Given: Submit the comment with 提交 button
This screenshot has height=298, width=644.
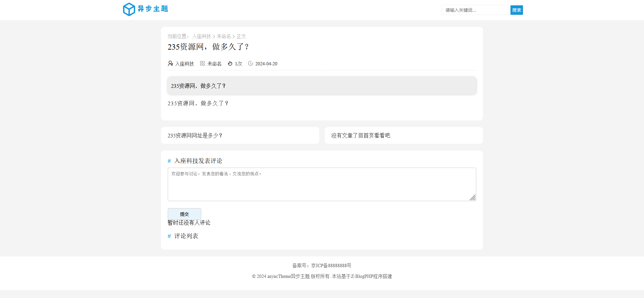Looking at the screenshot, I should point(184,214).
